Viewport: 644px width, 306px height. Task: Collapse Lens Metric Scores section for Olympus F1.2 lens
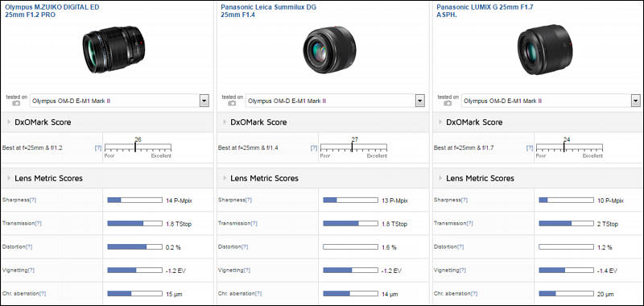[x=9, y=178]
